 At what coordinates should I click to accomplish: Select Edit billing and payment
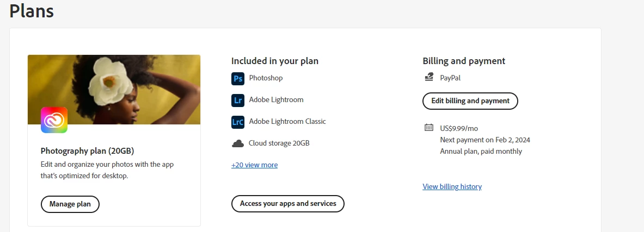470,101
